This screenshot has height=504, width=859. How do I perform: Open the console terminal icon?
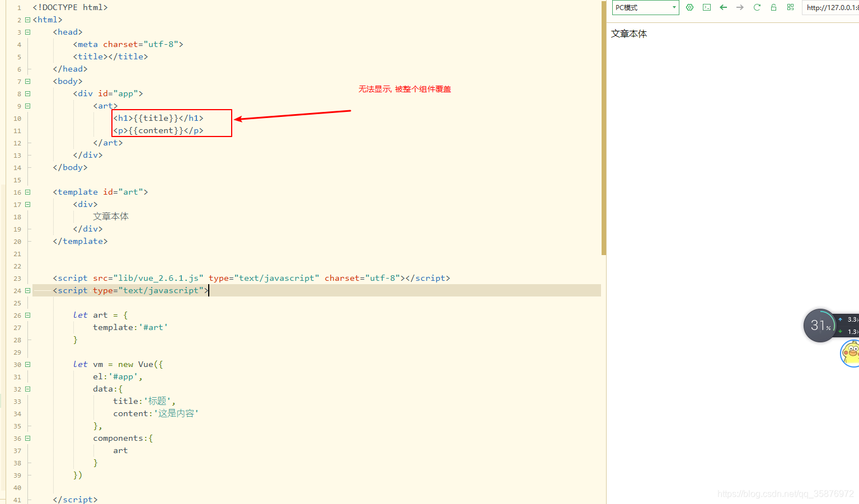coord(707,7)
